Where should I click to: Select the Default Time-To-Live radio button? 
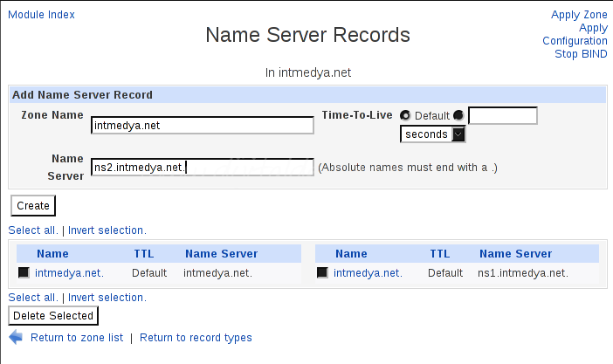[x=405, y=115]
